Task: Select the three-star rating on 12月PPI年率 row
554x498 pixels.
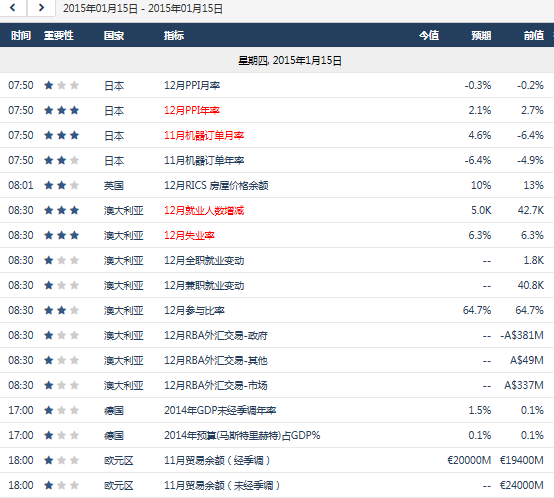Action: click(61, 110)
